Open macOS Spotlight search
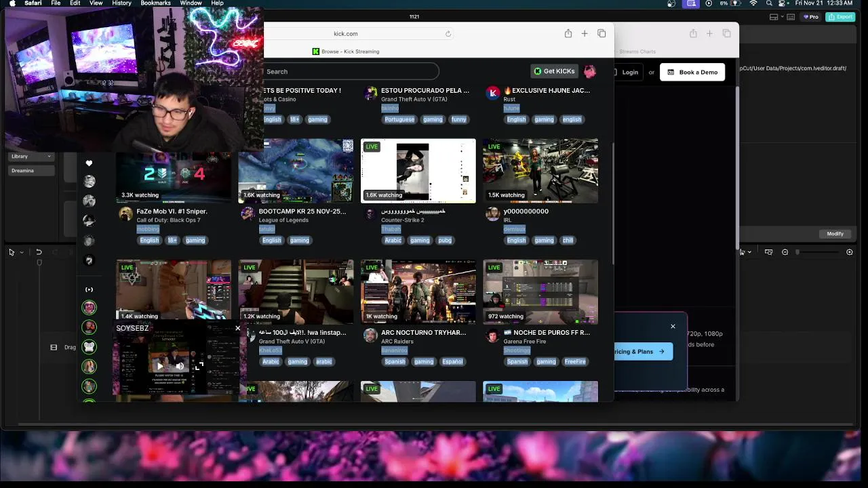This screenshot has height=488, width=868. (x=769, y=3)
